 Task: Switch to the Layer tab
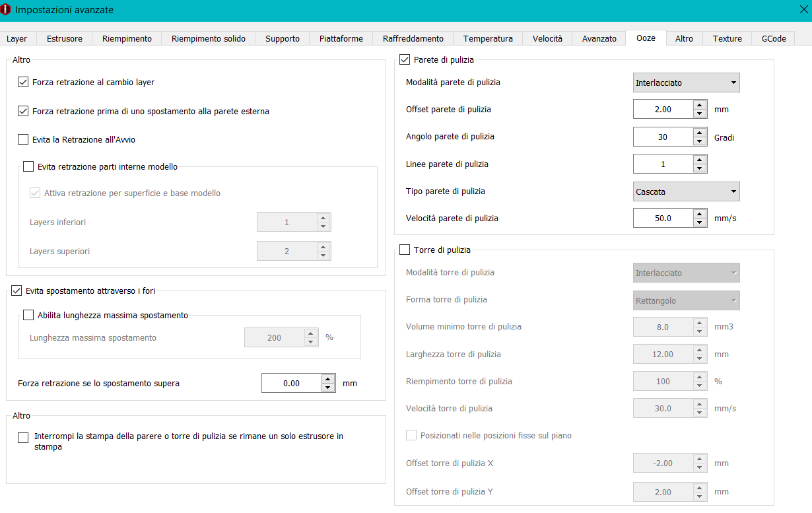pyautogui.click(x=17, y=39)
